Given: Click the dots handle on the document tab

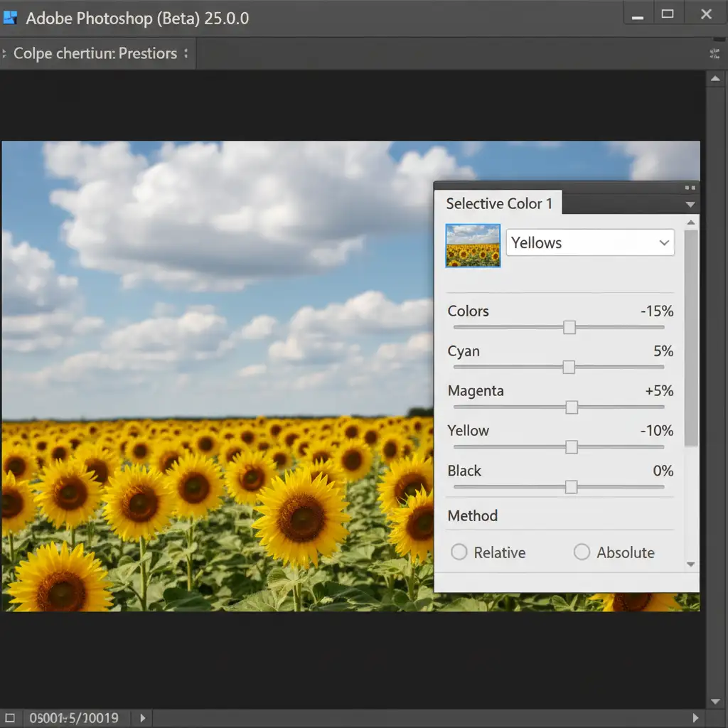Looking at the screenshot, I should [186, 53].
